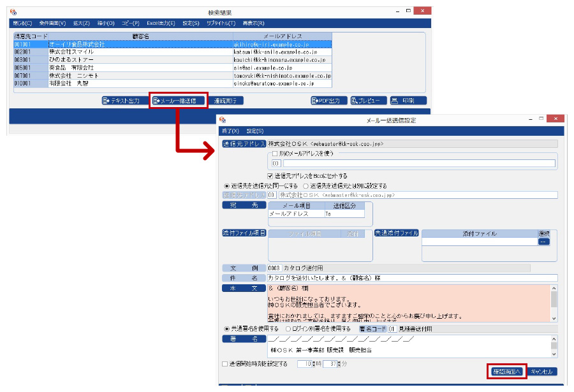Click the 検索結果 window app icon

point(14,12)
